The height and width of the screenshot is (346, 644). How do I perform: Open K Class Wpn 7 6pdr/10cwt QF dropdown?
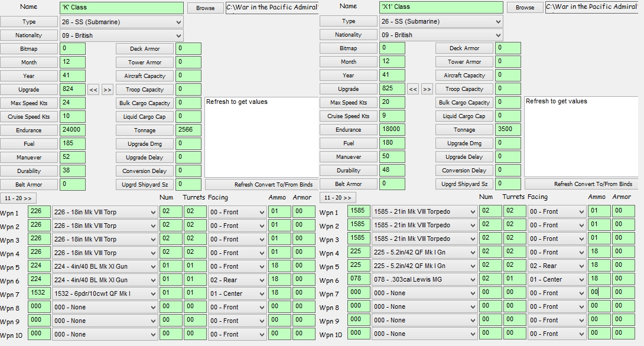tap(105, 293)
